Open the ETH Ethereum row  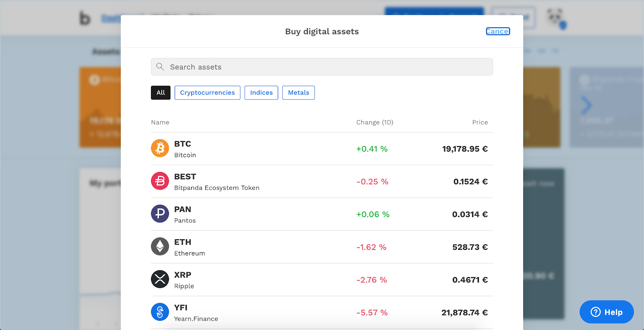coord(322,247)
